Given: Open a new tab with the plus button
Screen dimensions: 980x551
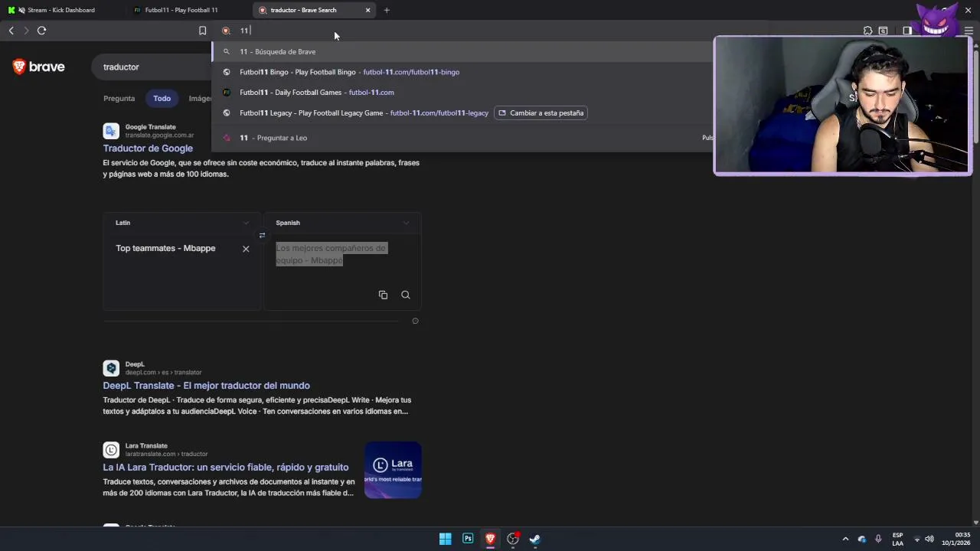Looking at the screenshot, I should (x=387, y=10).
